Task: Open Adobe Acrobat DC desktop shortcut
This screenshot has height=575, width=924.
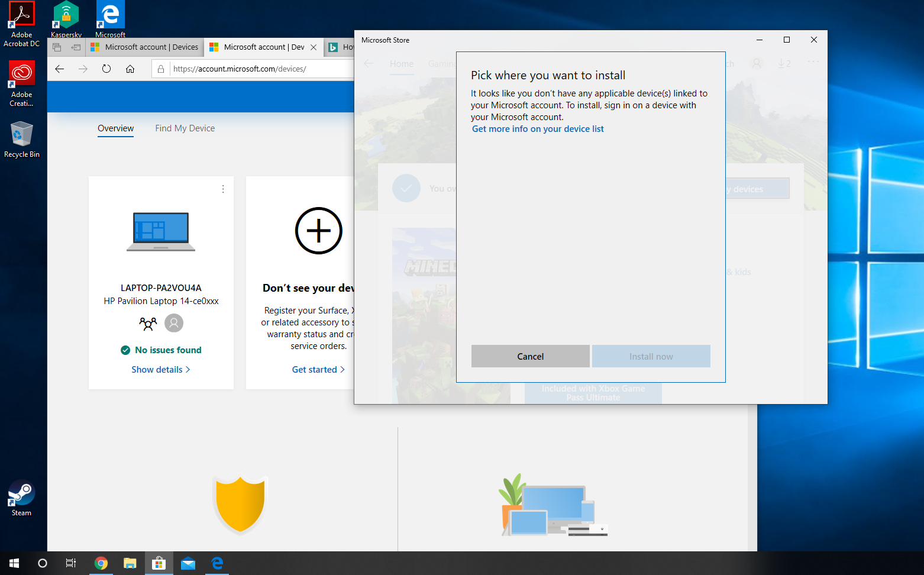Action: pos(22,24)
